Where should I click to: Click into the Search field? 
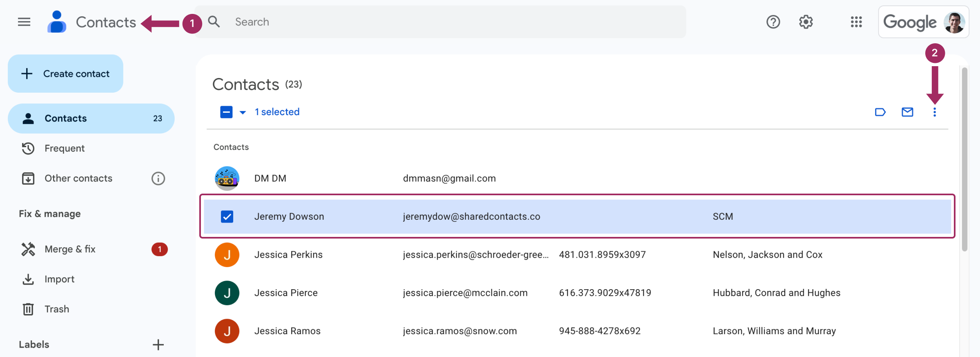tap(449, 22)
